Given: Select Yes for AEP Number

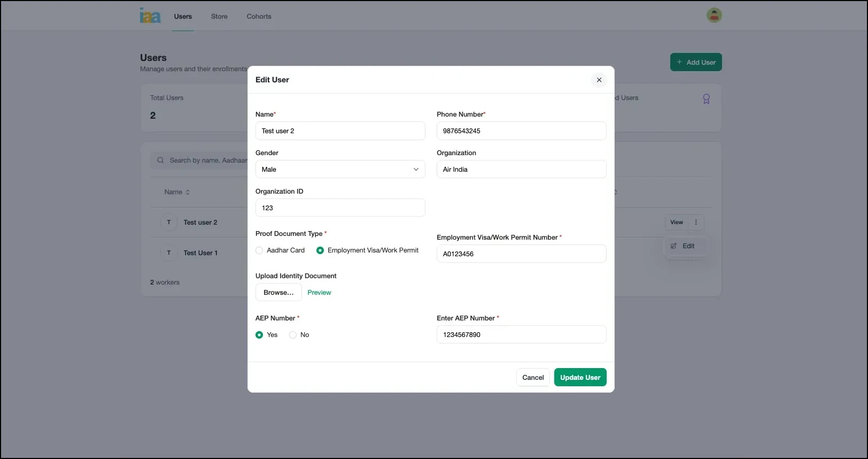Looking at the screenshot, I should 259,335.
